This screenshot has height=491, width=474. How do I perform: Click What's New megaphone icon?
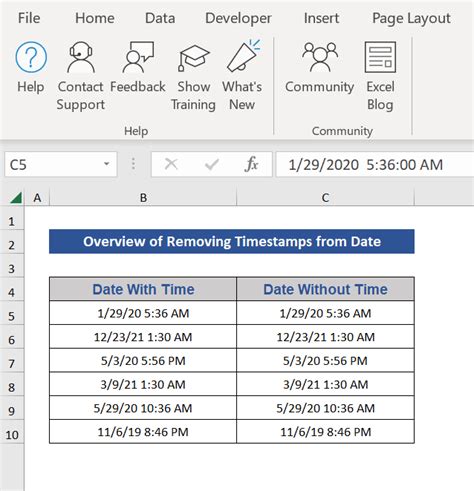pyautogui.click(x=242, y=56)
